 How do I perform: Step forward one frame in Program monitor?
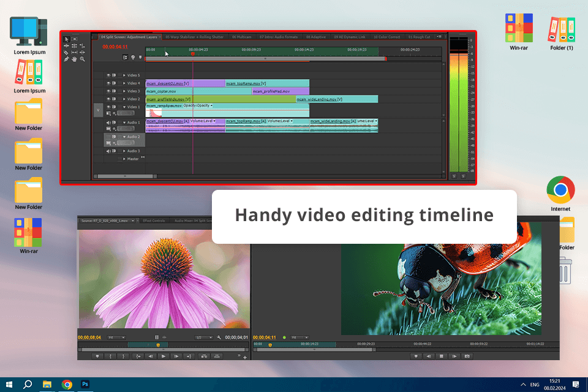point(454,356)
